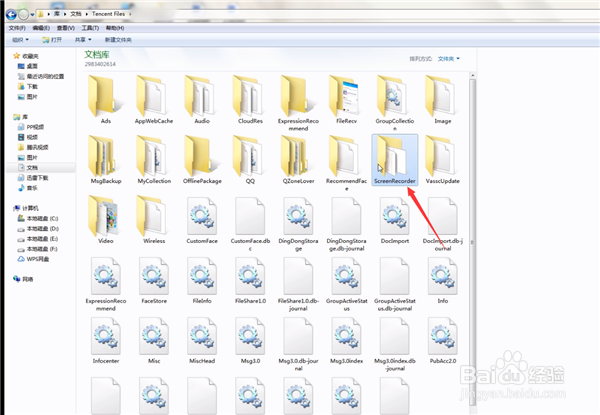Expand the 组织 toolbar dropdown

[x=20, y=40]
